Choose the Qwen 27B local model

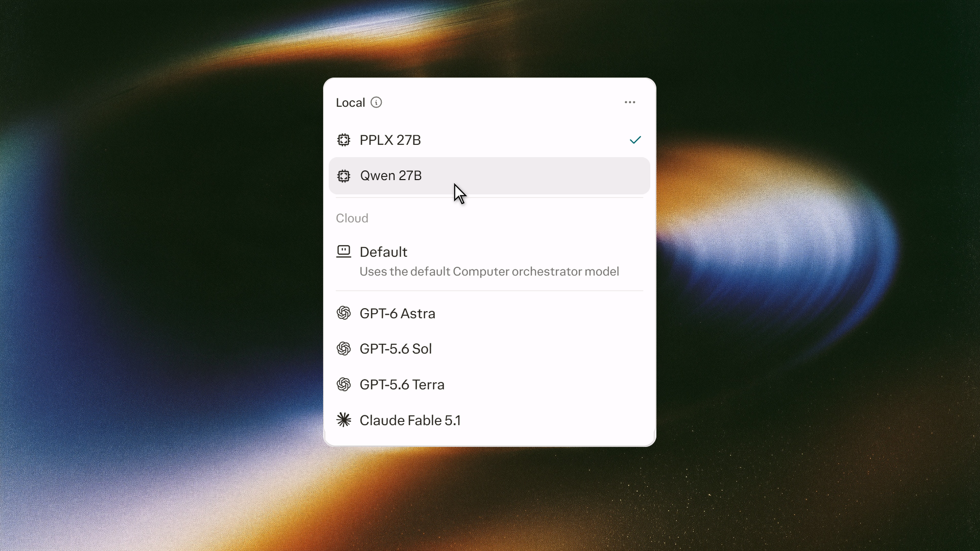click(x=489, y=176)
